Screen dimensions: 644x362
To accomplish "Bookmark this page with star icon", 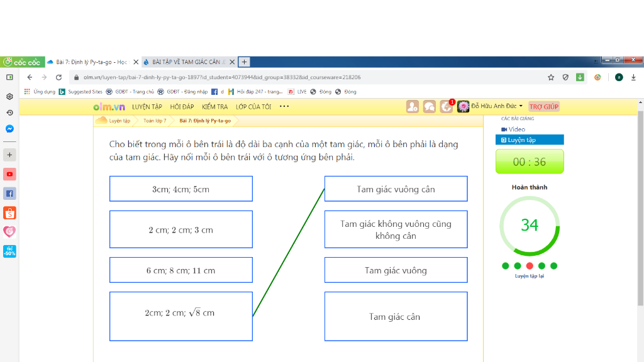I will [551, 77].
